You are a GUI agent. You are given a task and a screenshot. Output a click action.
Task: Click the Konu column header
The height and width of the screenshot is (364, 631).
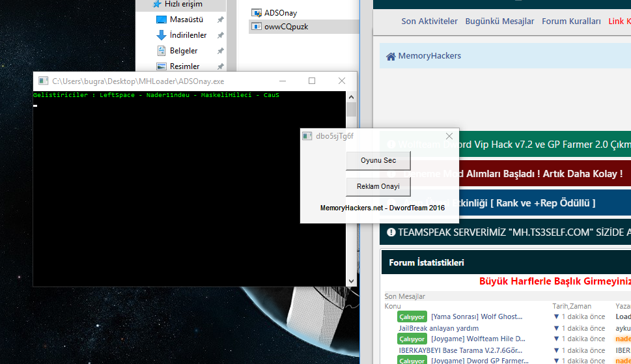(393, 306)
